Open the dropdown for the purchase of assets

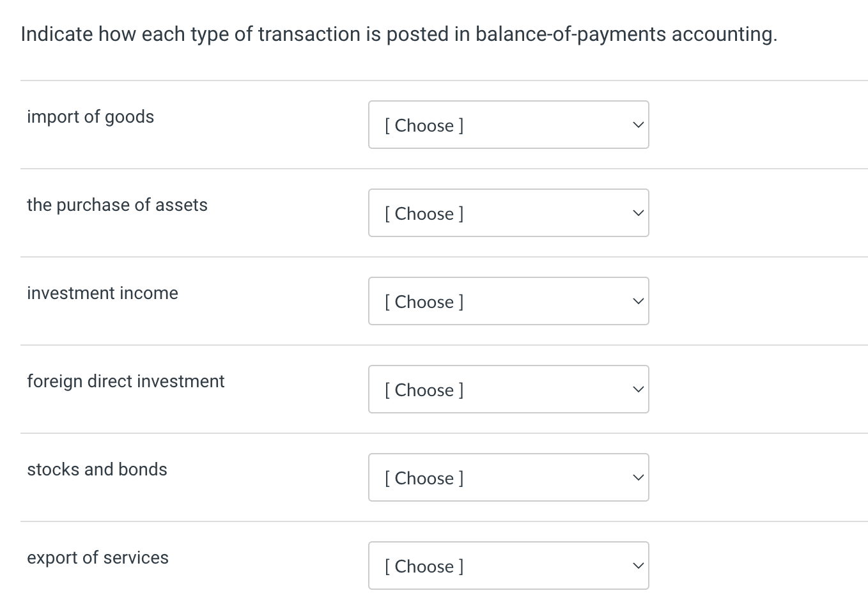(508, 213)
